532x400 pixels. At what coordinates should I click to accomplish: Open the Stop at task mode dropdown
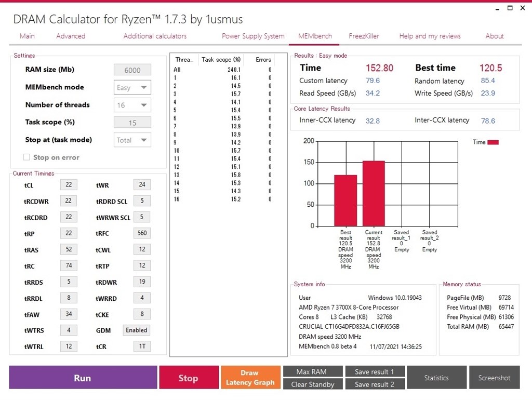tap(132, 140)
